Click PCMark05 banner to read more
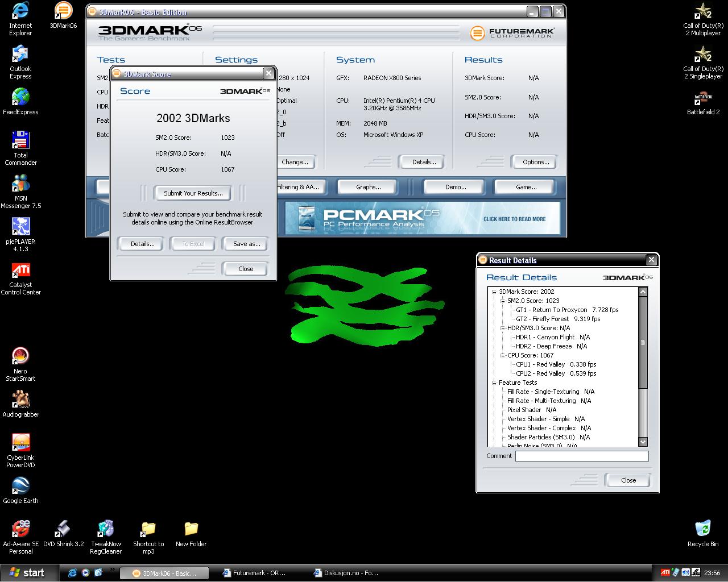The image size is (728, 582). coord(422,218)
